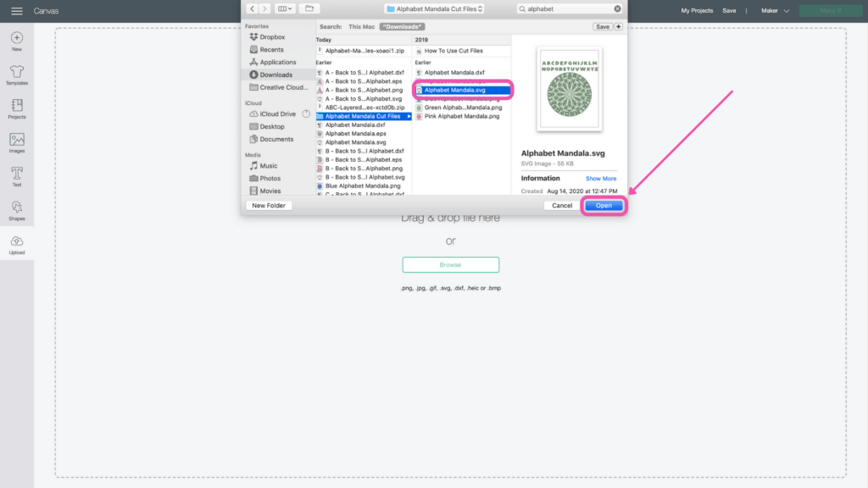Select Green Alphab...Mandala.png
The width and height of the screenshot is (868, 488).
[462, 108]
